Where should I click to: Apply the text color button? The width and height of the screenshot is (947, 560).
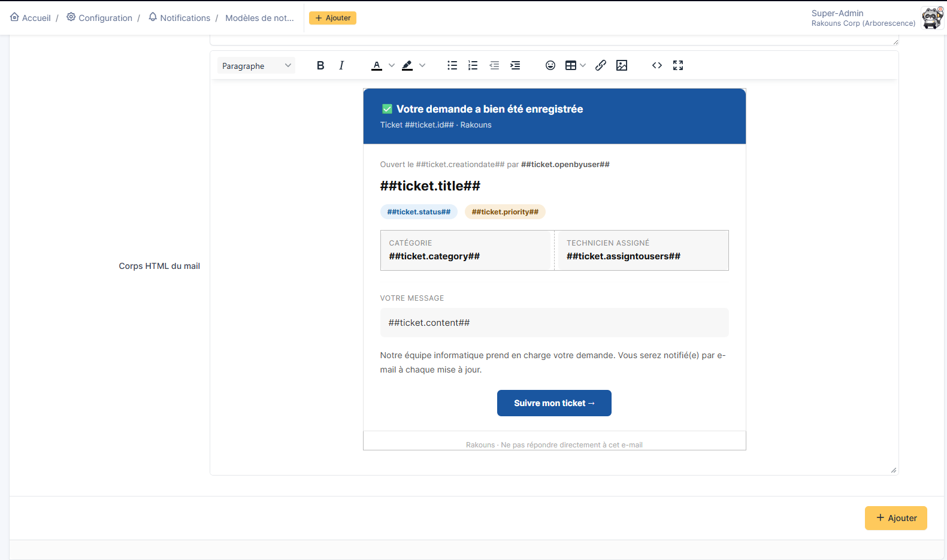[x=377, y=65]
